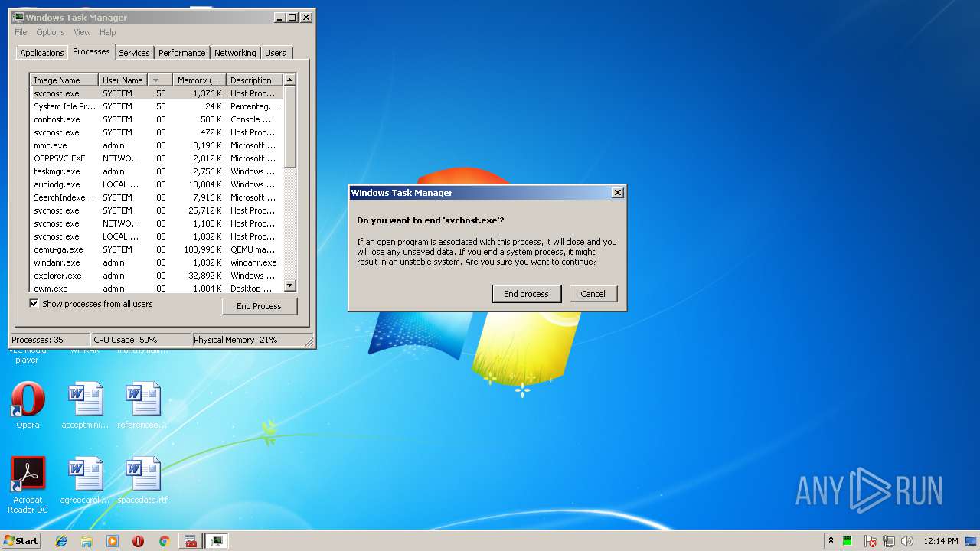Sort by the column with the down arrow
Screen dimensions: 980x551
point(159,80)
